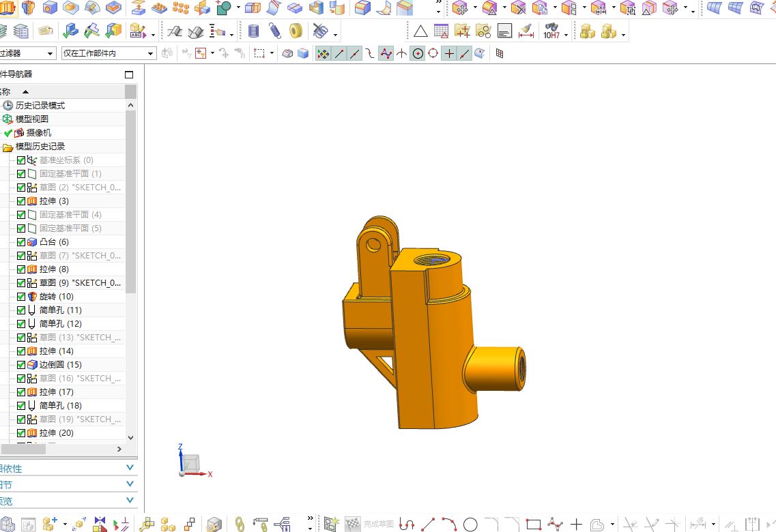The height and width of the screenshot is (532, 776).
Task: Uncheck the 凸台 (6) feature checkbox
Action: 20,242
